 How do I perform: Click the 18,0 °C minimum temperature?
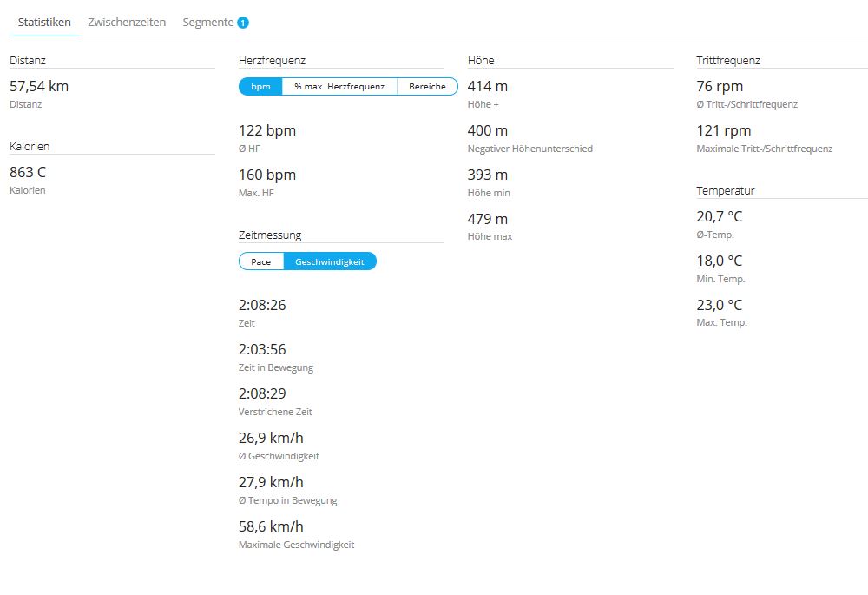719,261
